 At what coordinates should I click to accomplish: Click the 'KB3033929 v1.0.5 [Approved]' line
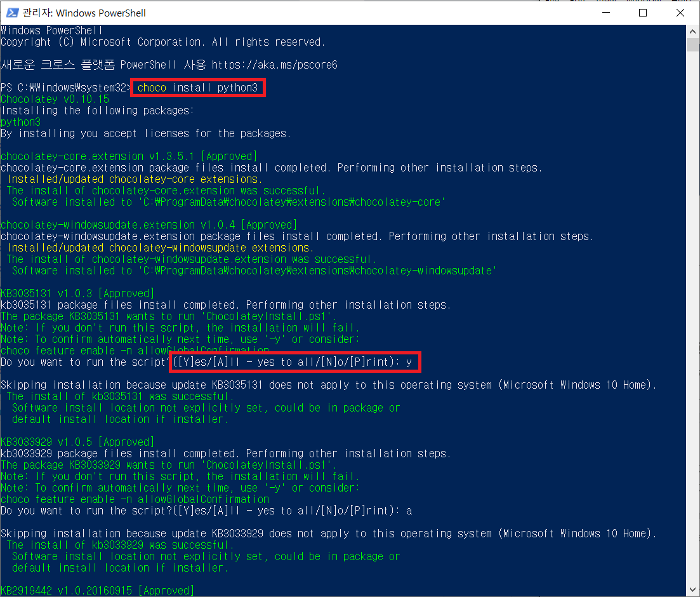coord(77,442)
